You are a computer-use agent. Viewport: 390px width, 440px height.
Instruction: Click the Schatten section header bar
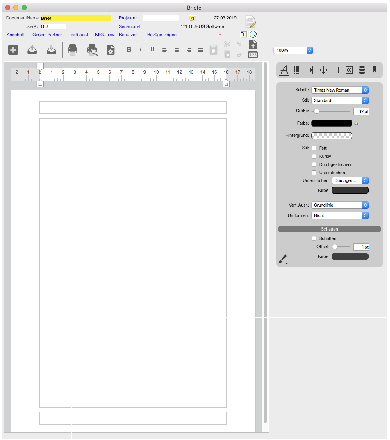click(x=329, y=229)
